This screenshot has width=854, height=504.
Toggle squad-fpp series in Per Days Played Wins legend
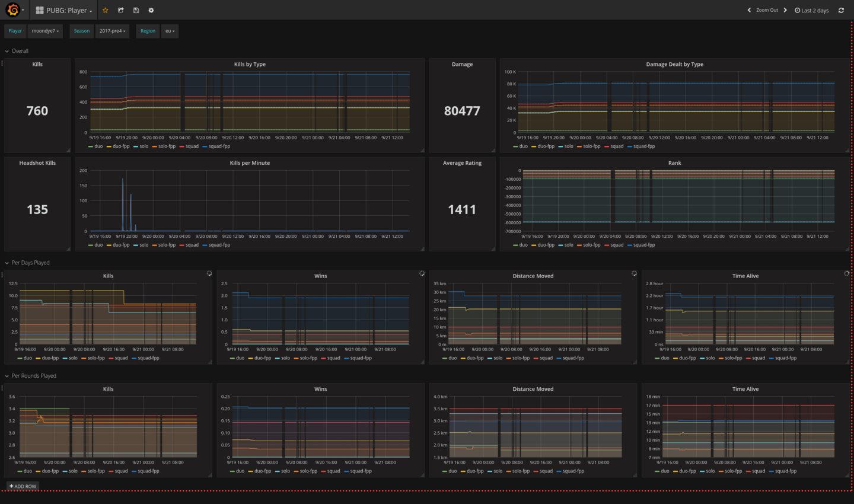coord(361,358)
